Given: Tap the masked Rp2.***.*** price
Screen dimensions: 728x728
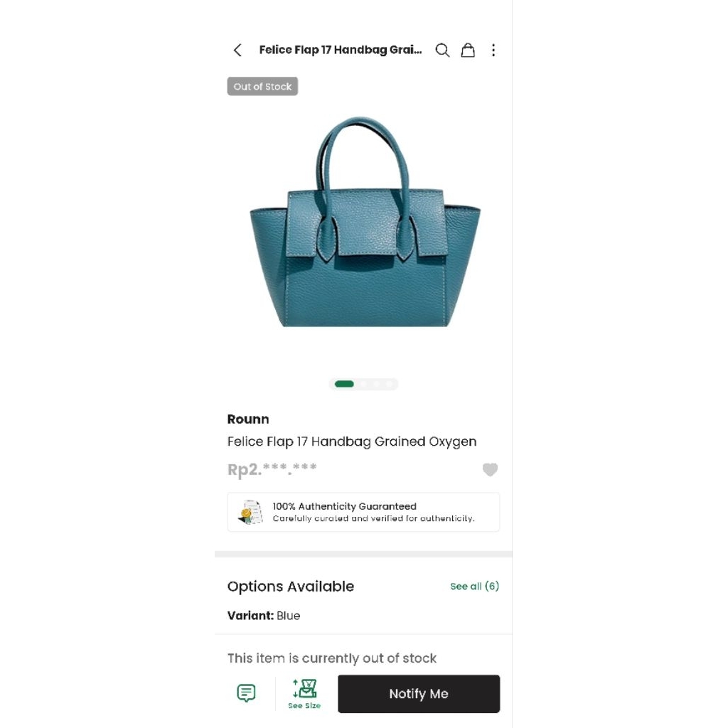Looking at the screenshot, I should (272, 469).
